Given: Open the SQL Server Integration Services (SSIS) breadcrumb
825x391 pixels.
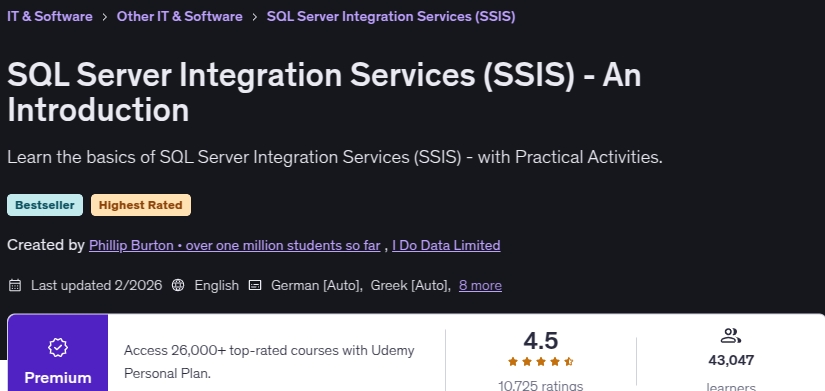Looking at the screenshot, I should click(391, 16).
